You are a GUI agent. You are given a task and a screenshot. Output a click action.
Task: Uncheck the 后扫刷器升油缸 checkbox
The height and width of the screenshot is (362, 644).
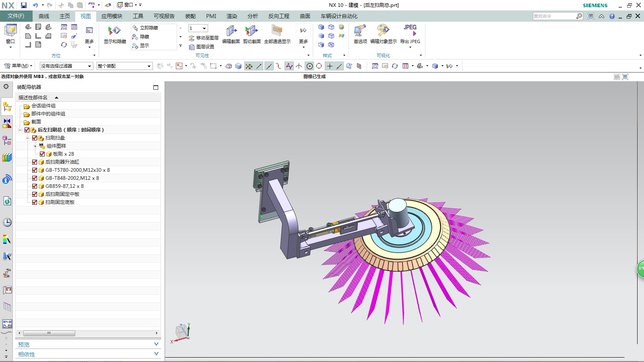pyautogui.click(x=35, y=162)
